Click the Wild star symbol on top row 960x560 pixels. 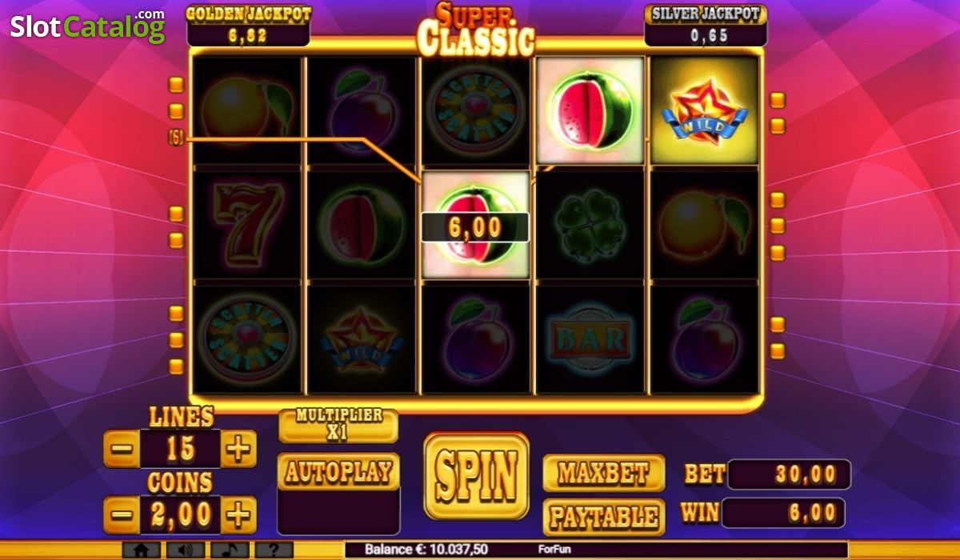click(704, 111)
